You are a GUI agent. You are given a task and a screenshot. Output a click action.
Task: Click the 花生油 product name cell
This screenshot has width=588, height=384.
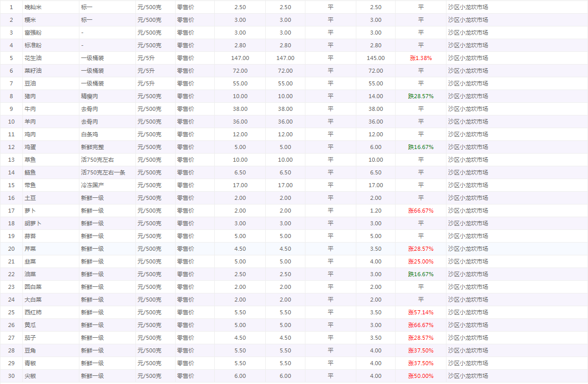tap(34, 58)
